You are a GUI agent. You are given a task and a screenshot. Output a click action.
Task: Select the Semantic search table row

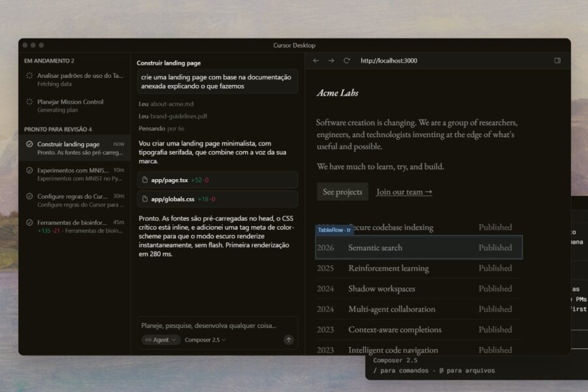419,248
